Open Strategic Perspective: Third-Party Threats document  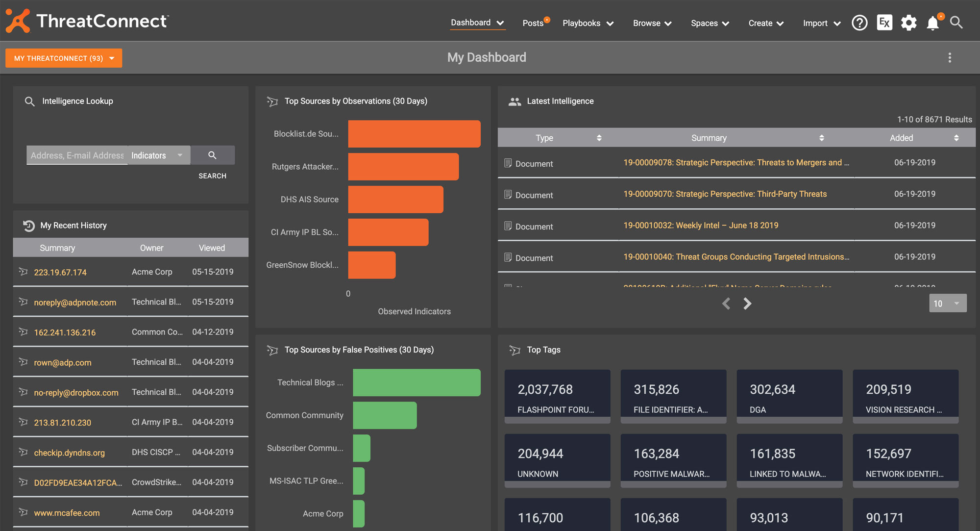point(725,194)
